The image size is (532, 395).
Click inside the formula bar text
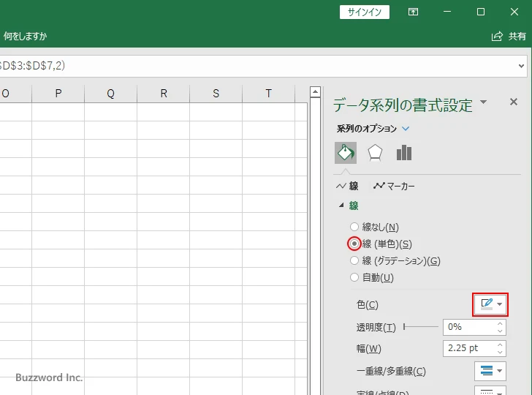[x=33, y=66]
